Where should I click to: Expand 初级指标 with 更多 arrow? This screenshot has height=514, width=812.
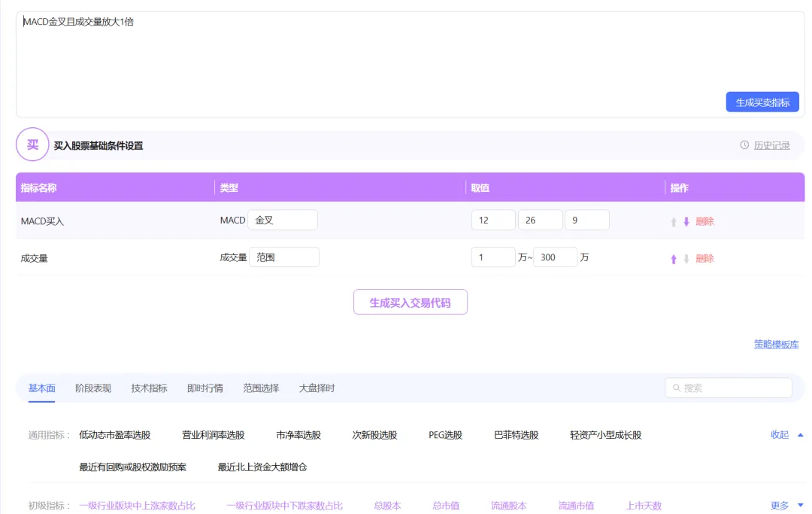tap(801, 505)
